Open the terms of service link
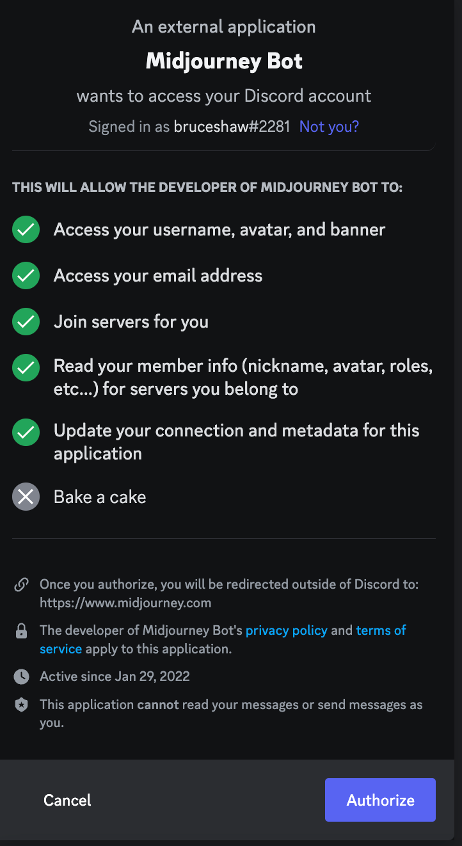 [223, 639]
